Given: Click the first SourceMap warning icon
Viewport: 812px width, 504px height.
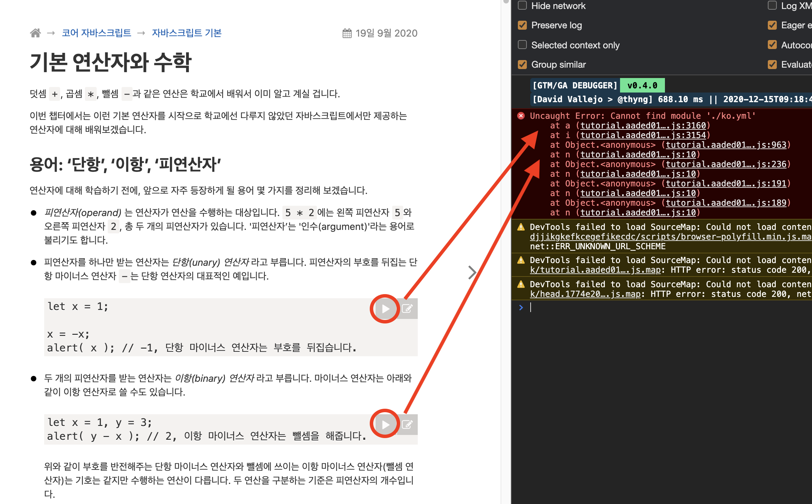Looking at the screenshot, I should [521, 227].
